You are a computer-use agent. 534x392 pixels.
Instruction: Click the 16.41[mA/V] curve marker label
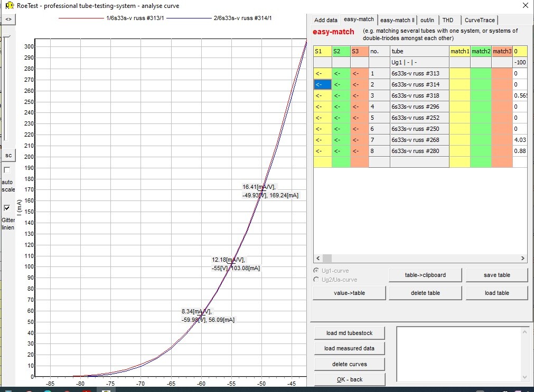[270, 191]
